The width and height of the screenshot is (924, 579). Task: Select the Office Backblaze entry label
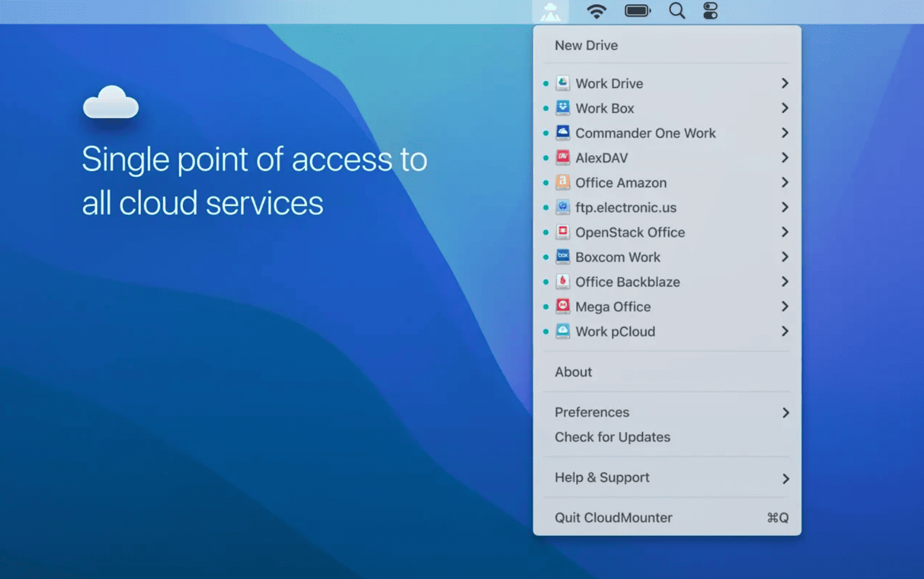(x=628, y=282)
